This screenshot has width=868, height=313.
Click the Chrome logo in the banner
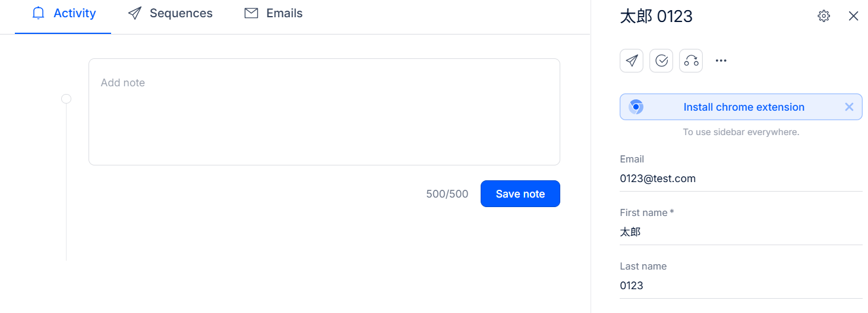pos(636,107)
